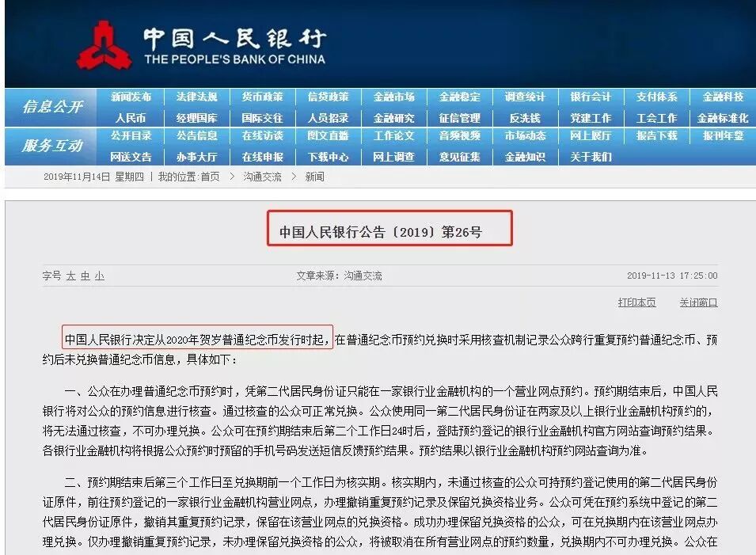Viewport: 756px width, 555px height.
Task: Open 音频视频 in the service menu
Action: 460,136
